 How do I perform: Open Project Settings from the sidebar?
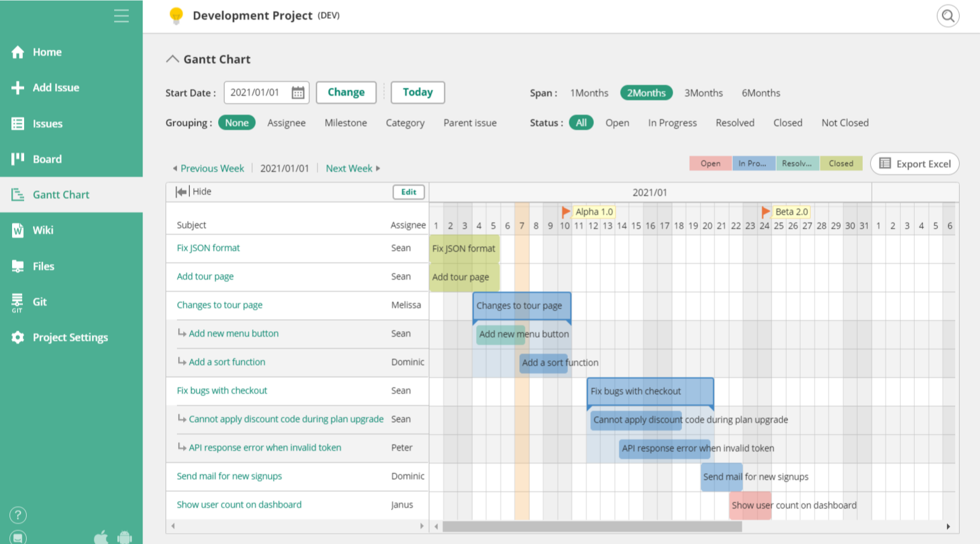tap(17, 337)
